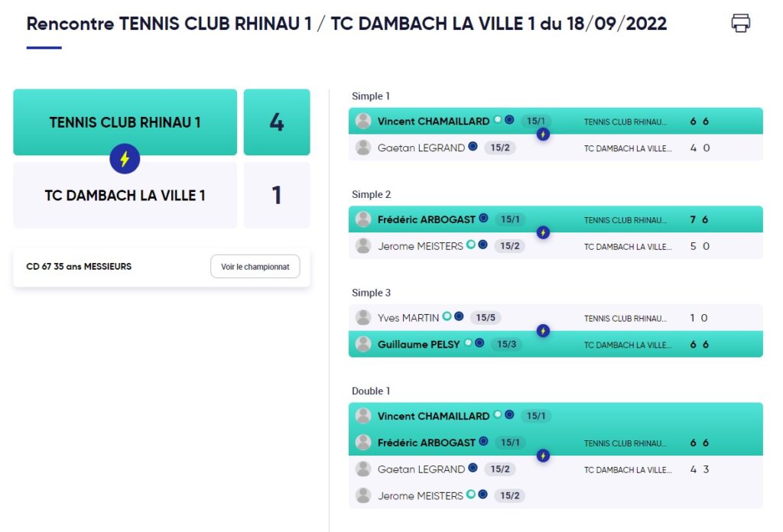Click the blue badge beside Gaetan LEGRAND in Simple 1
Screen dimensions: 783x532
(473, 146)
